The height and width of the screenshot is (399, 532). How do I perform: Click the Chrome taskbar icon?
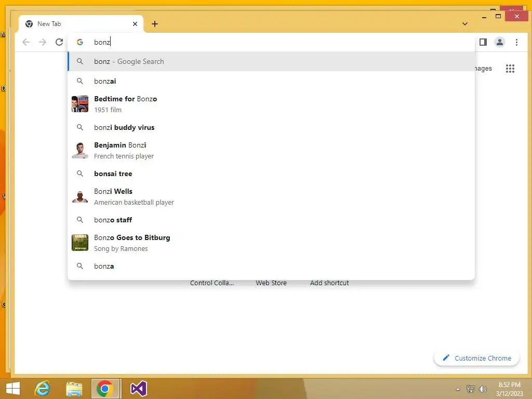point(105,389)
